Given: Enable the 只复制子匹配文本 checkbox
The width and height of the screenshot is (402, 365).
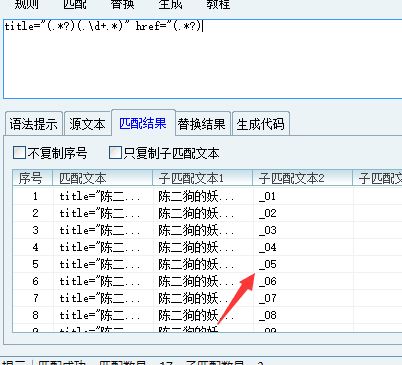Looking at the screenshot, I should [x=115, y=153].
